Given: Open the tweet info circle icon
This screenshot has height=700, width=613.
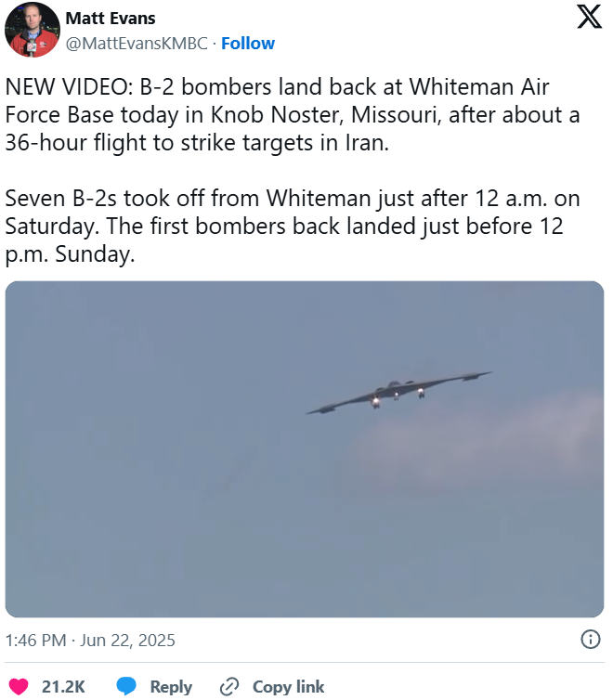Looking at the screenshot, I should (x=590, y=640).
